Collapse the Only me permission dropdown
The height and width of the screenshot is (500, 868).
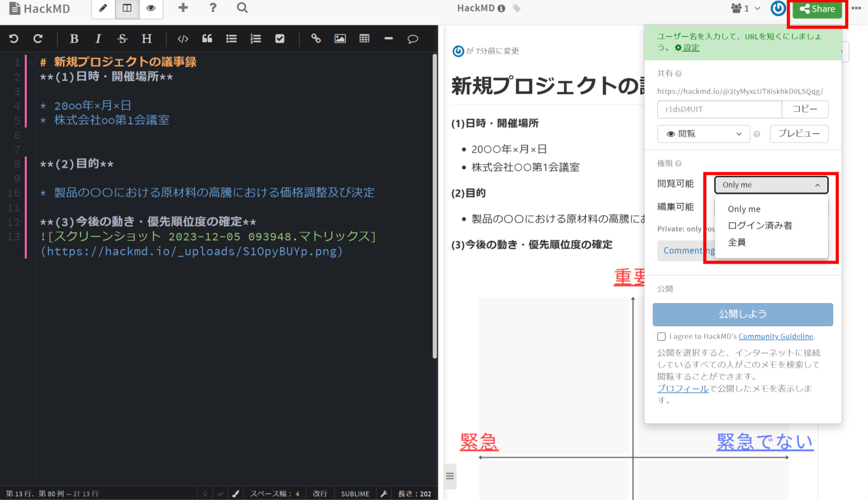click(x=771, y=185)
